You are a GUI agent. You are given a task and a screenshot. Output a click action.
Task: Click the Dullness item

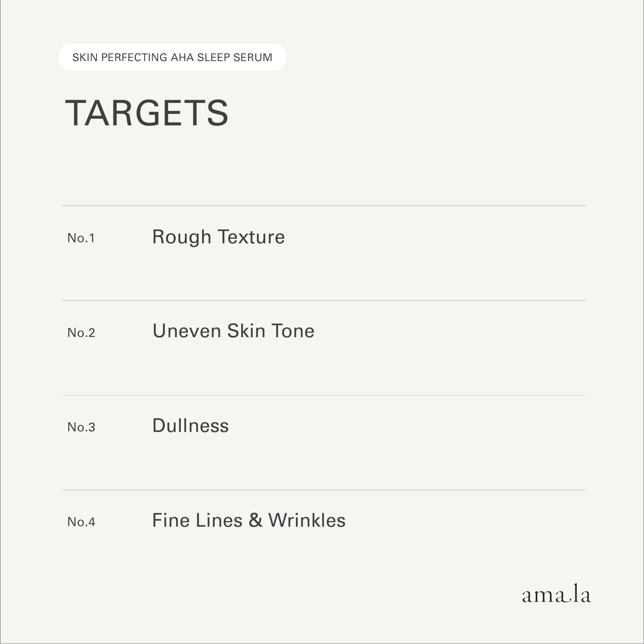[190, 426]
